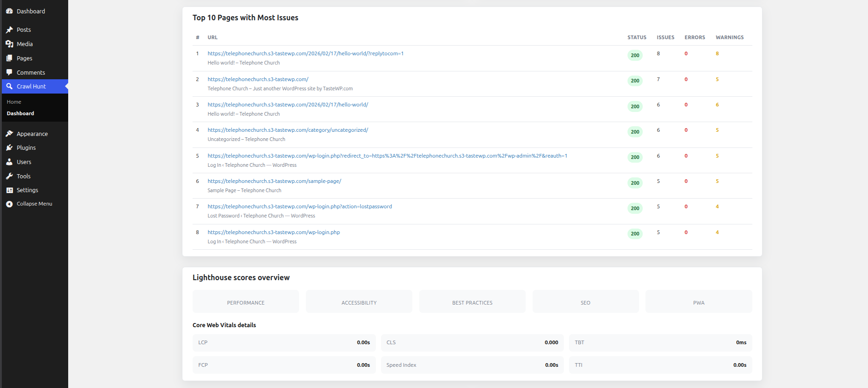The image size is (868, 388).
Task: Click the Pages icon in sidebar
Action: pos(9,58)
